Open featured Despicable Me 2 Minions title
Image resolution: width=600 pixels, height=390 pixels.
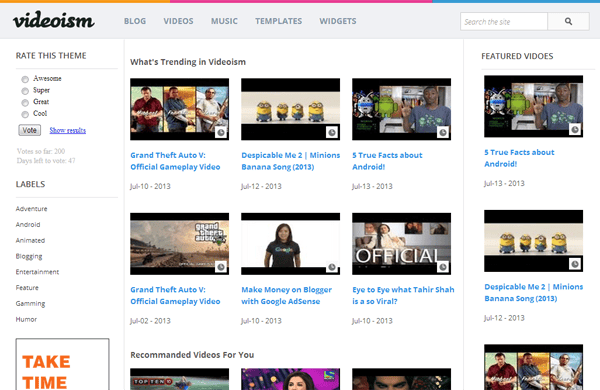pyautogui.click(x=533, y=292)
